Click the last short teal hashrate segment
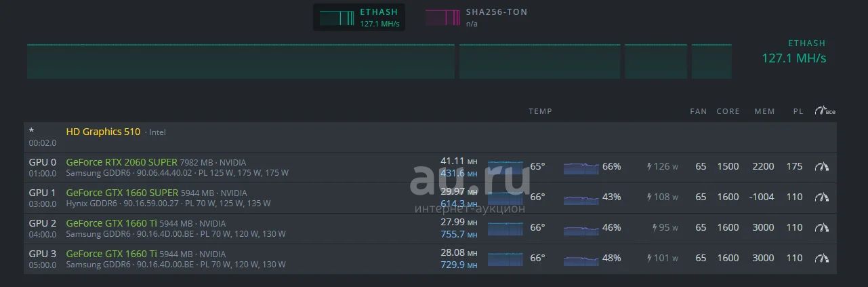This screenshot has height=287, width=868. pyautogui.click(x=711, y=62)
